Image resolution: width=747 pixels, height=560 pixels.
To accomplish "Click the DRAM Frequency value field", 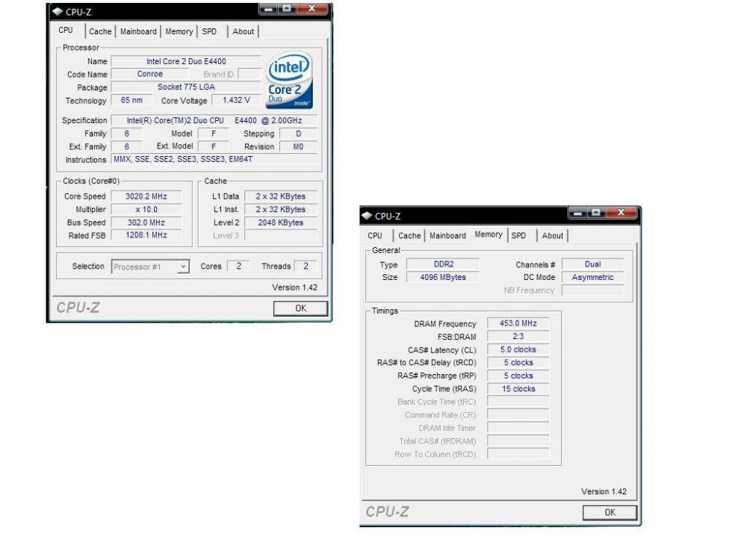I will point(518,324).
